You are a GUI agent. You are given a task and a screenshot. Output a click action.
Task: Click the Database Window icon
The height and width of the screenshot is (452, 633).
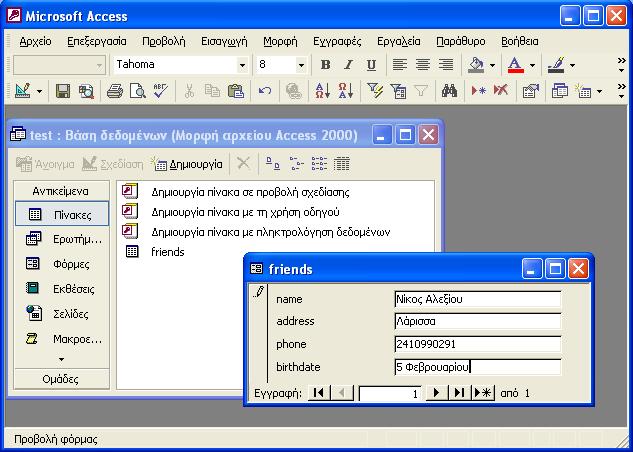click(560, 91)
